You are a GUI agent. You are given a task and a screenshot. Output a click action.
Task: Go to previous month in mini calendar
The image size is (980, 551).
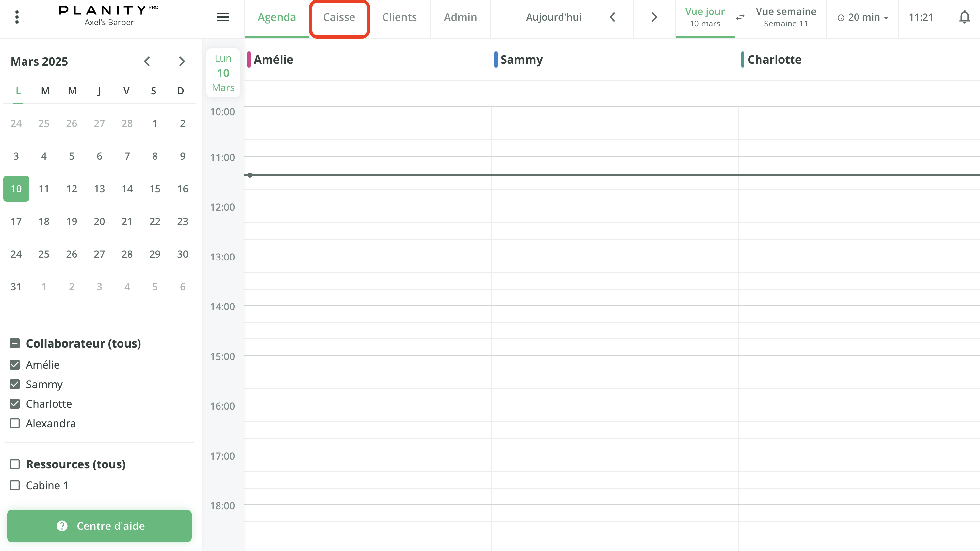pos(147,61)
